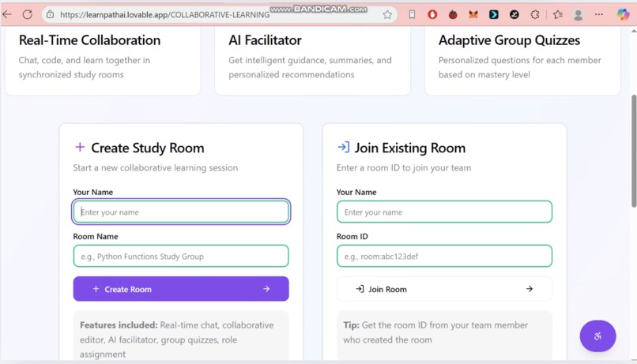Open the browser profile avatar
This screenshot has width=637, height=364.
tap(578, 15)
